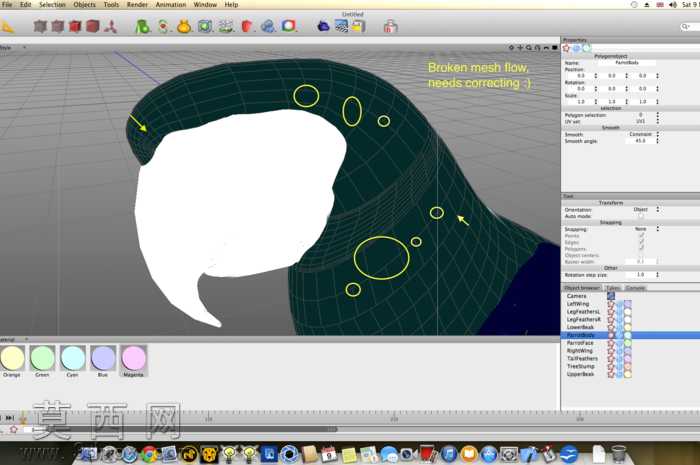Open the Objects menu
This screenshot has width=700, height=465.
(x=84, y=4)
